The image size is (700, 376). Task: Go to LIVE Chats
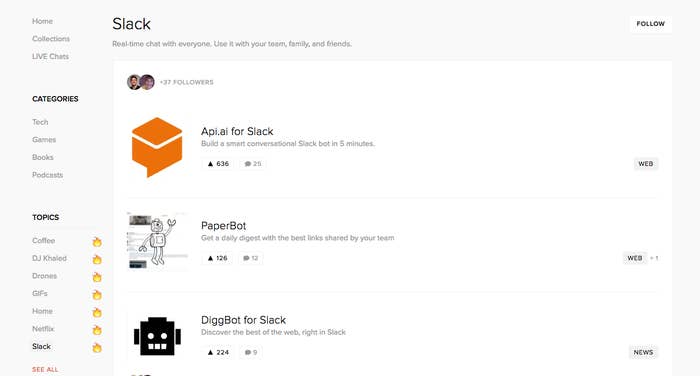pos(50,57)
